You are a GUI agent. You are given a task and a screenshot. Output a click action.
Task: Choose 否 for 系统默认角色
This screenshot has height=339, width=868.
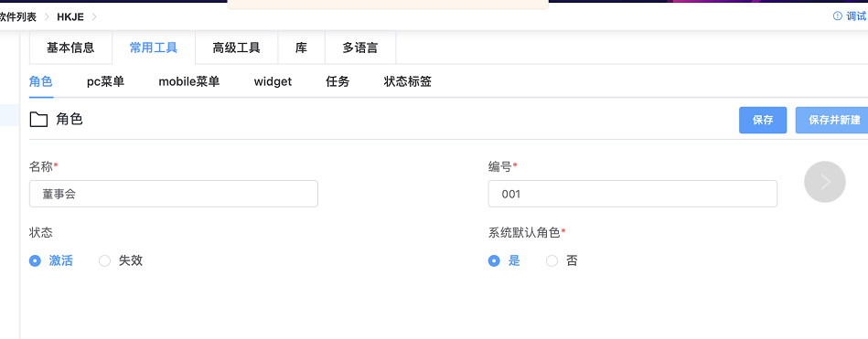click(x=552, y=261)
